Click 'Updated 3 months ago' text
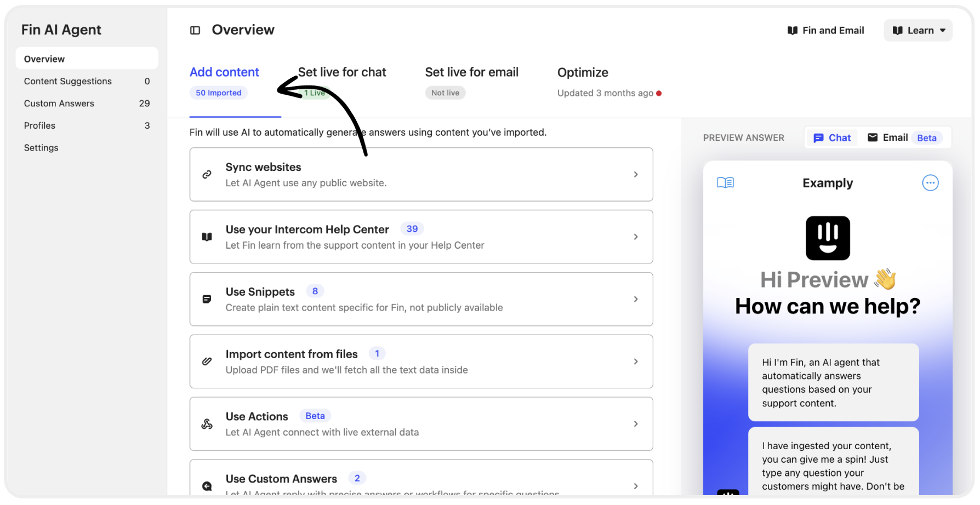This screenshot has height=505, width=980. [x=605, y=93]
